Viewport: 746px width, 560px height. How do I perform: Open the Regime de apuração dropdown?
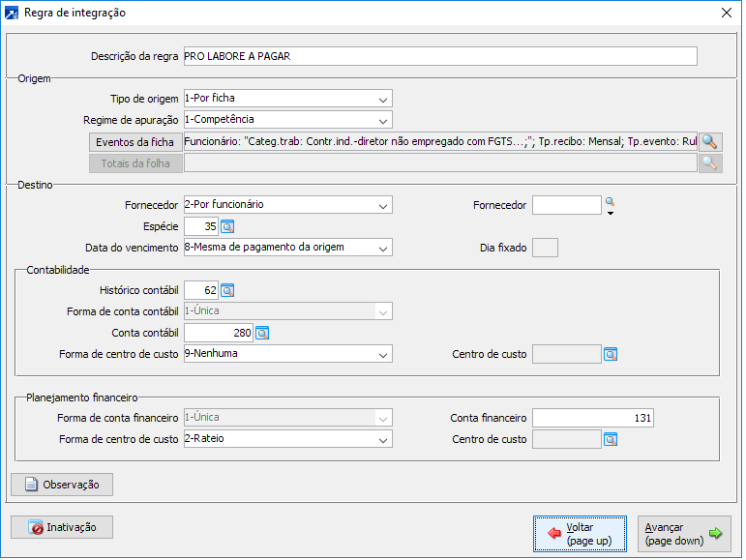pos(384,120)
